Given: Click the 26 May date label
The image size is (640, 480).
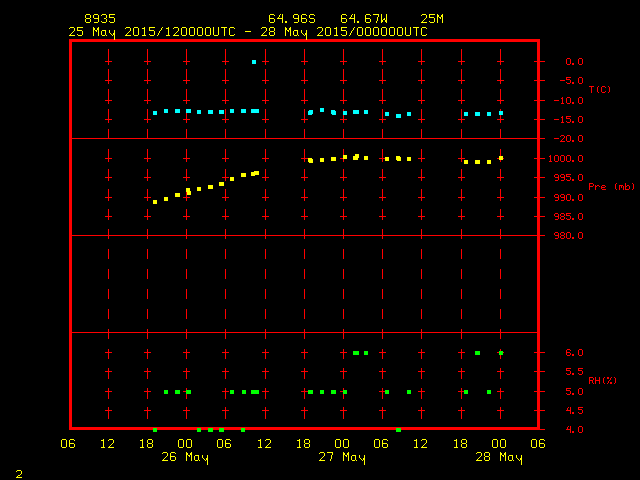Looking at the screenshot, I should [x=186, y=457].
